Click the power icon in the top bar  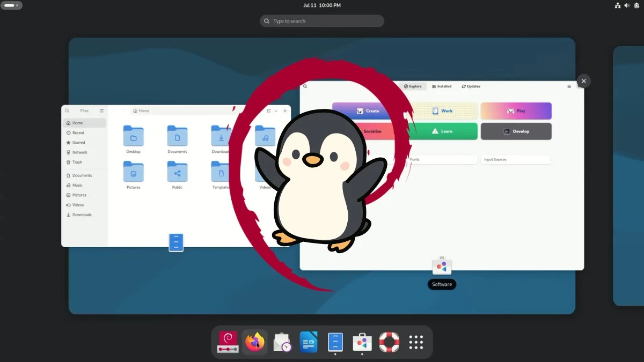pyautogui.click(x=636, y=5)
